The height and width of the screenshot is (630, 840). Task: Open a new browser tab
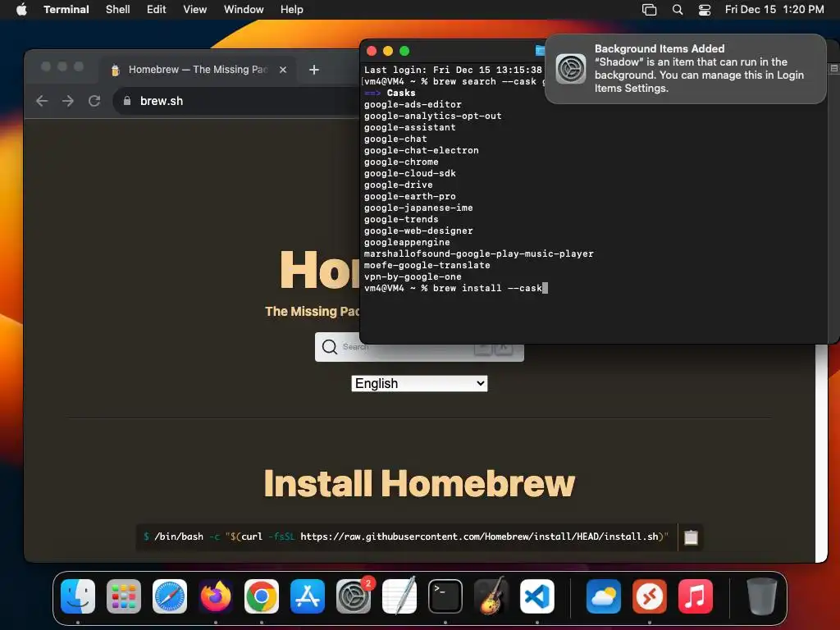point(314,70)
